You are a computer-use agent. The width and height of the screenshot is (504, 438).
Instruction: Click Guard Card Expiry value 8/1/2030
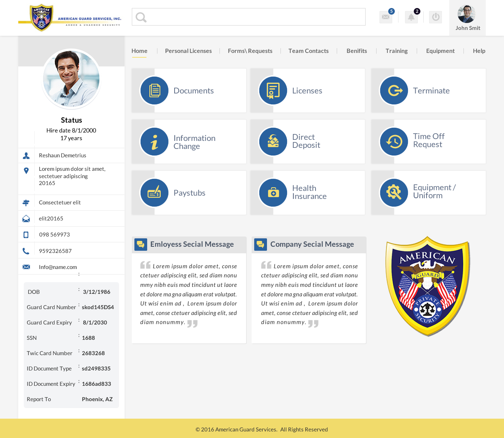coord(95,323)
